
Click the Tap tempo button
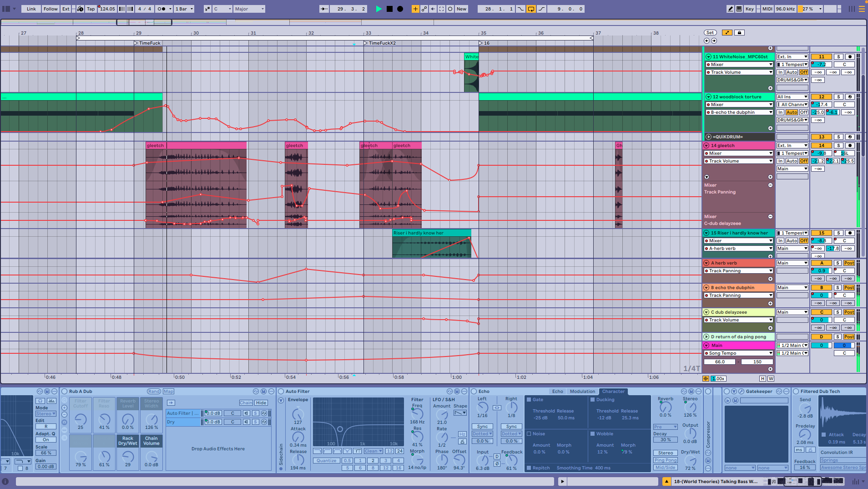(x=91, y=9)
